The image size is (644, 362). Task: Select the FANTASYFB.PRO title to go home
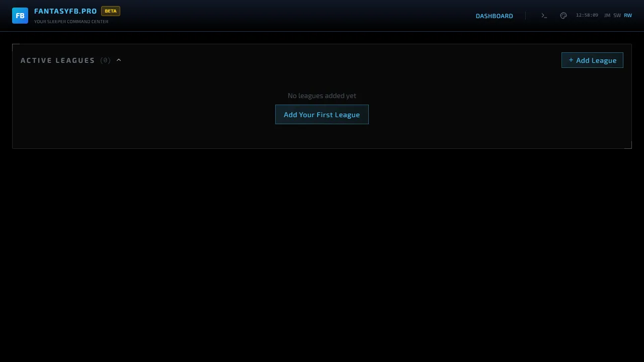tap(65, 11)
